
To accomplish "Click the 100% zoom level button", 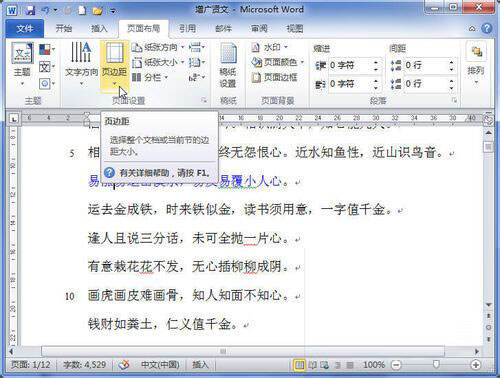I will point(374,365).
